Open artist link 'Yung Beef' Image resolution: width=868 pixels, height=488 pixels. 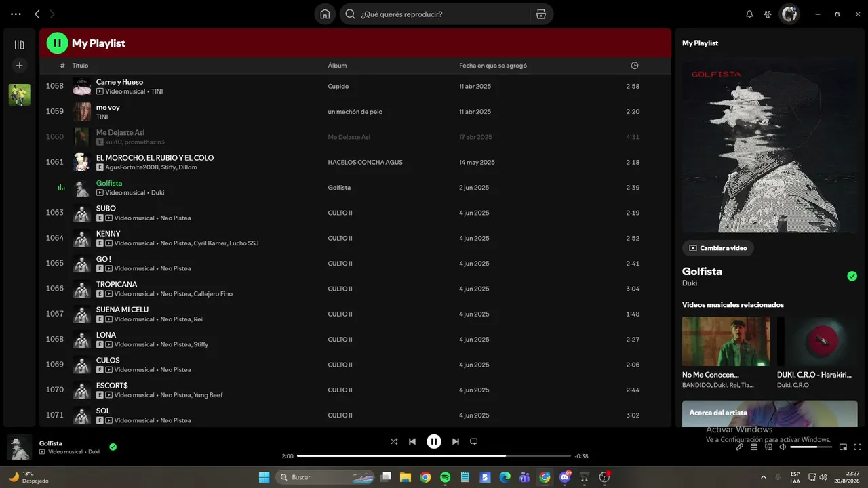[x=208, y=395]
